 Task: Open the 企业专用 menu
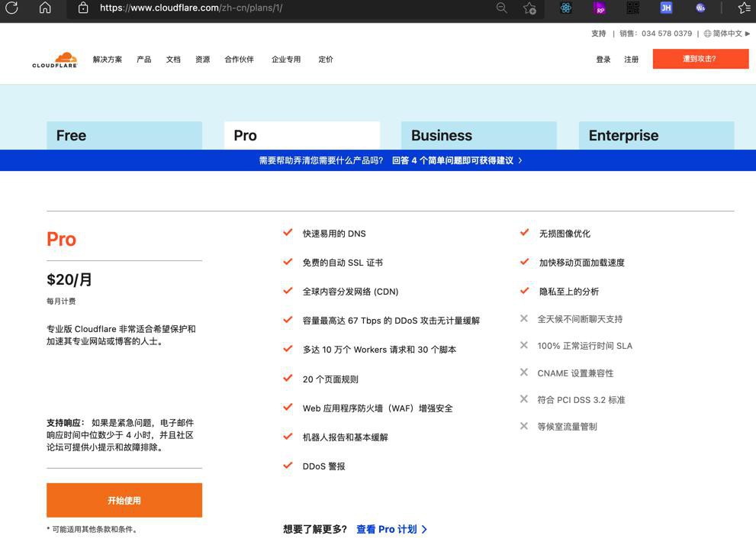tap(286, 60)
